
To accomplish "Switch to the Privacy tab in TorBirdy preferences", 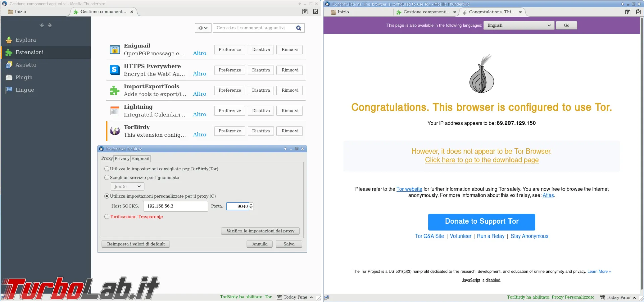I will tap(122, 159).
